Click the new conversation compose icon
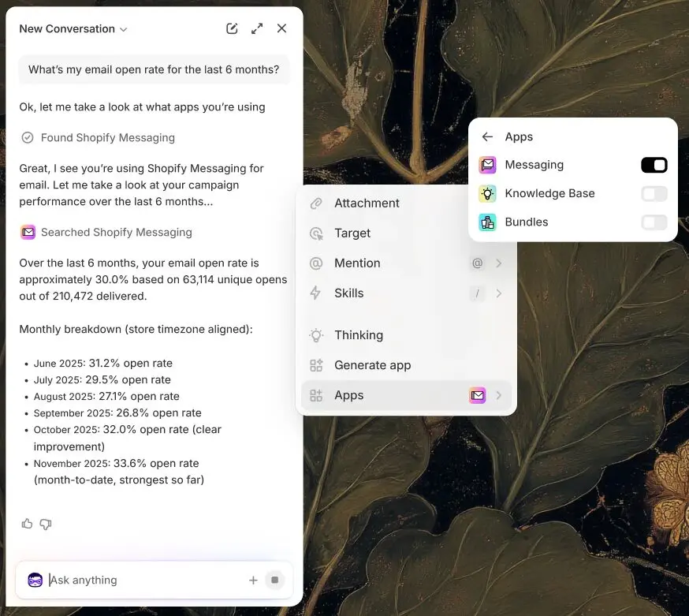The width and height of the screenshot is (689, 616). [x=232, y=28]
